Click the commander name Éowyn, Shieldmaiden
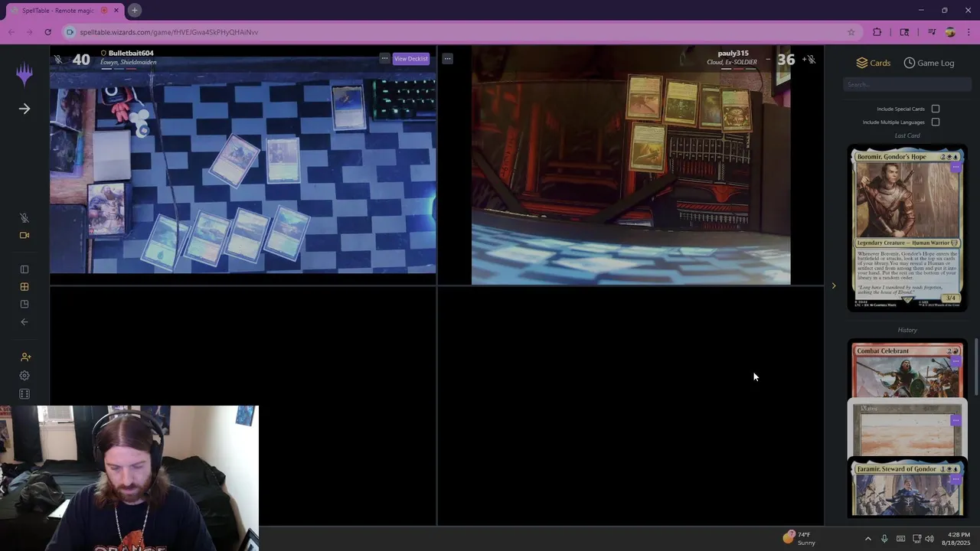 pos(128,62)
